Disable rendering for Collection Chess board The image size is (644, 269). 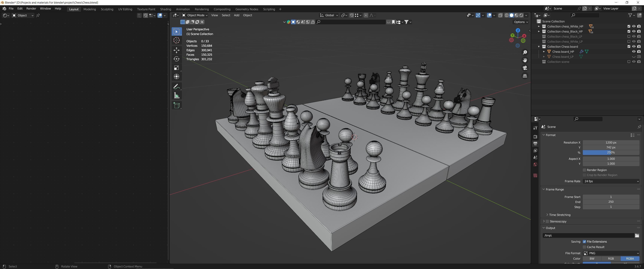coord(639,46)
